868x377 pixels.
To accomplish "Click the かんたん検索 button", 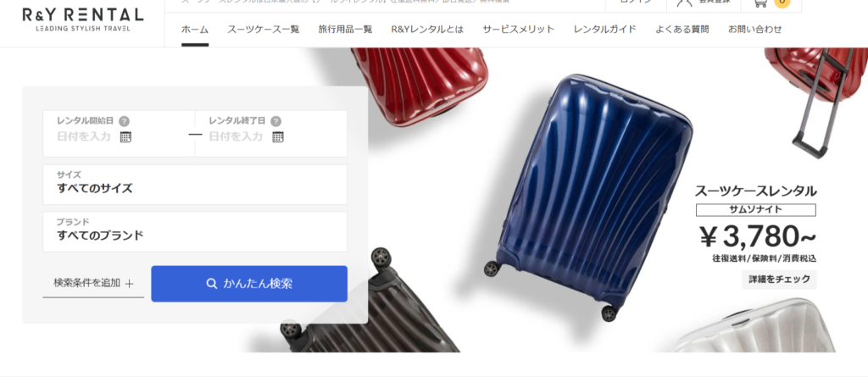I will [x=249, y=284].
